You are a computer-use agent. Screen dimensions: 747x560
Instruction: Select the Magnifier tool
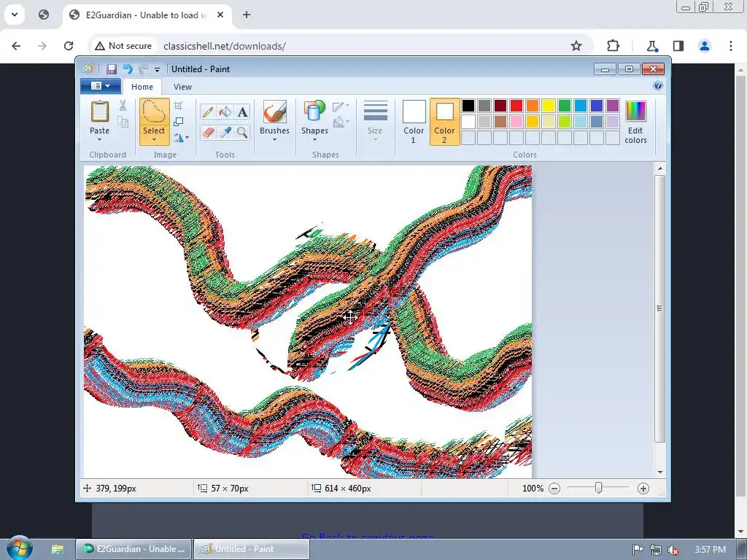(x=242, y=132)
